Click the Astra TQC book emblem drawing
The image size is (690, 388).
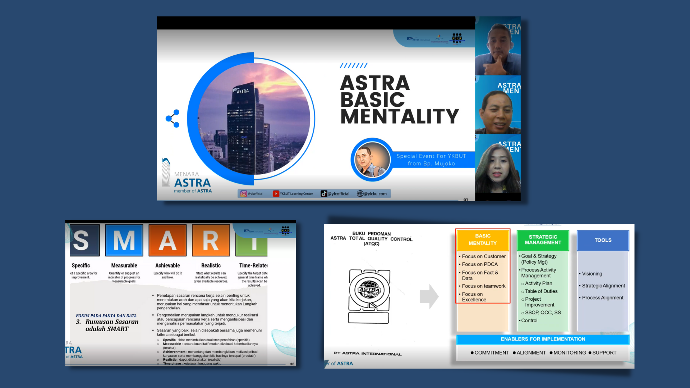tap(369, 296)
